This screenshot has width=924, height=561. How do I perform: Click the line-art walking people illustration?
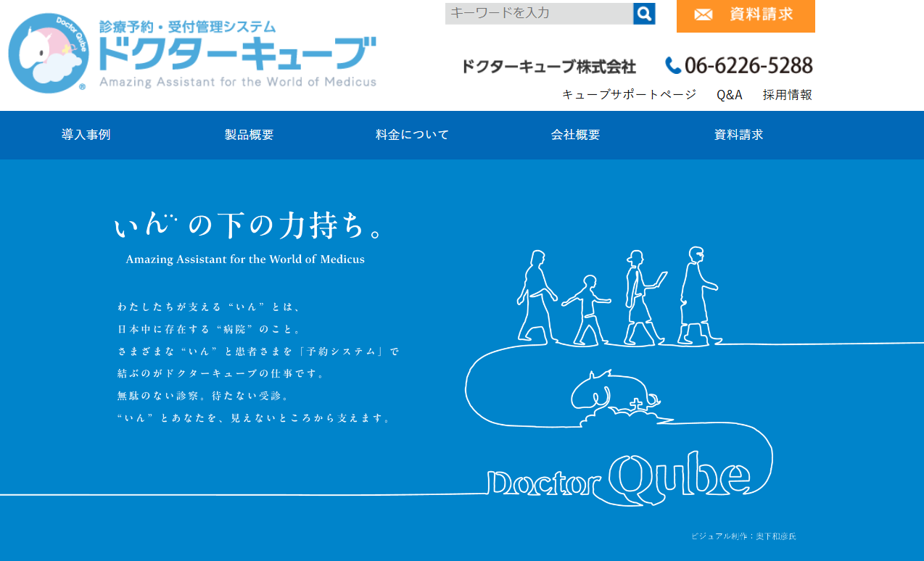618,296
